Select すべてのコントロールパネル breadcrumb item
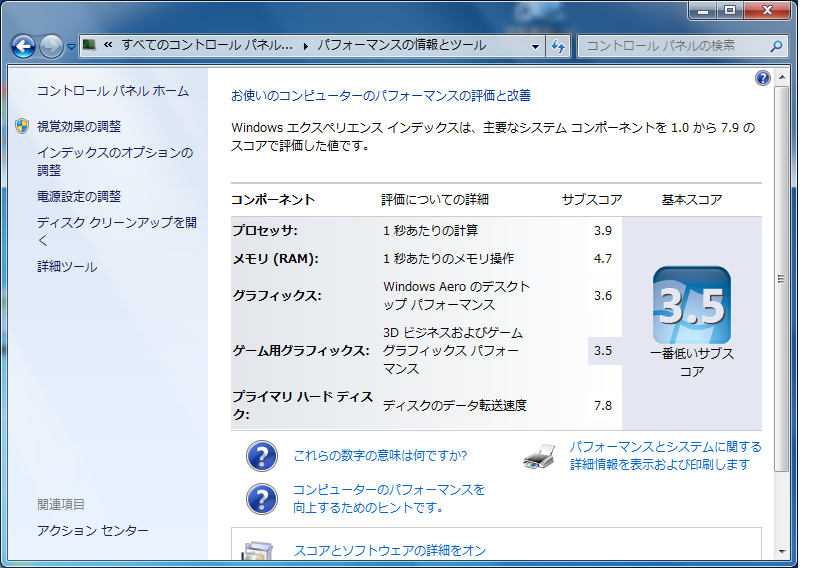This screenshot has height=568, width=819. [x=207, y=46]
